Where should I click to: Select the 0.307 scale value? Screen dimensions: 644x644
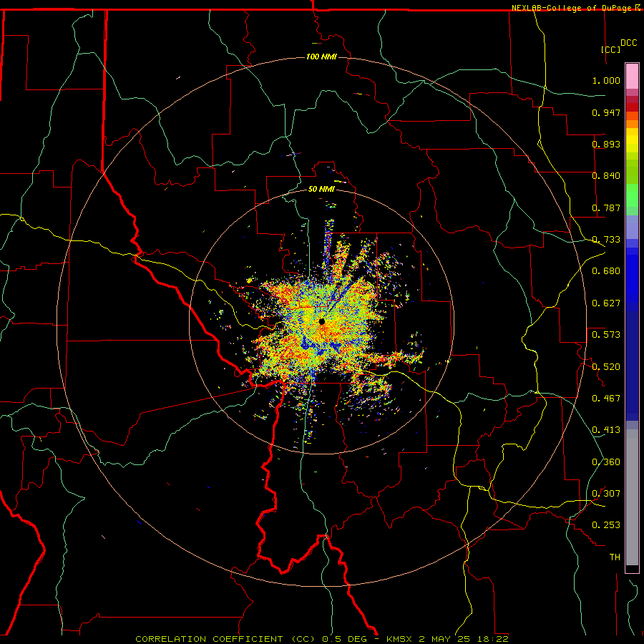pos(606,494)
